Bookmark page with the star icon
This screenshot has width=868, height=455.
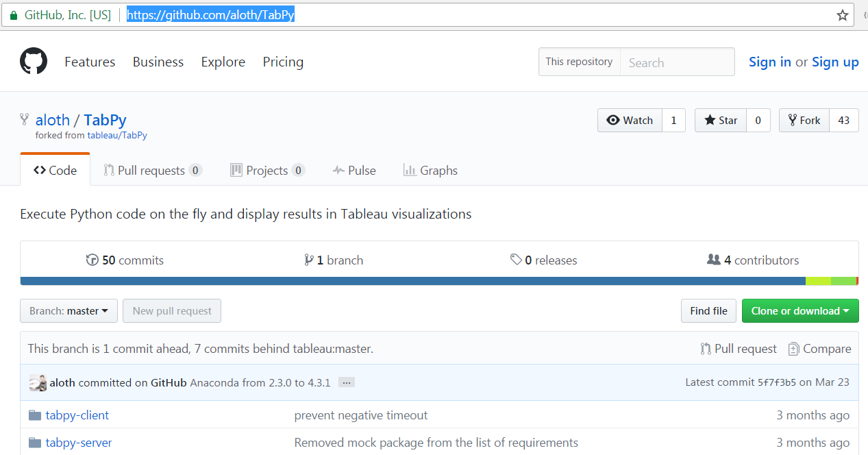[843, 15]
